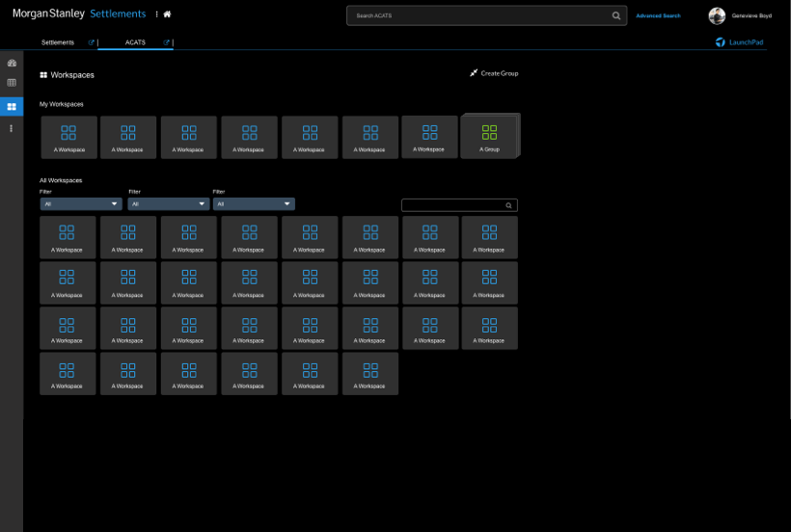Open the vertical dots menu beside Settlements title

pos(156,14)
